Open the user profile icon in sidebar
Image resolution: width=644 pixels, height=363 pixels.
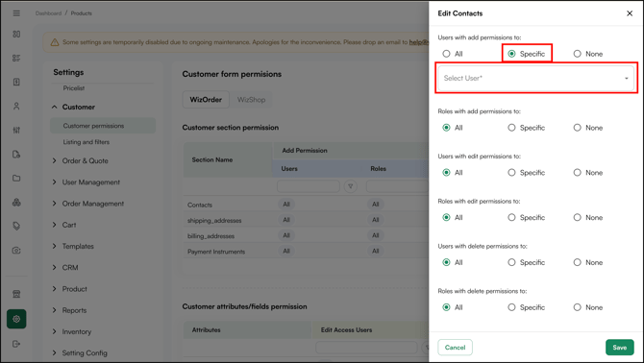[x=16, y=106]
